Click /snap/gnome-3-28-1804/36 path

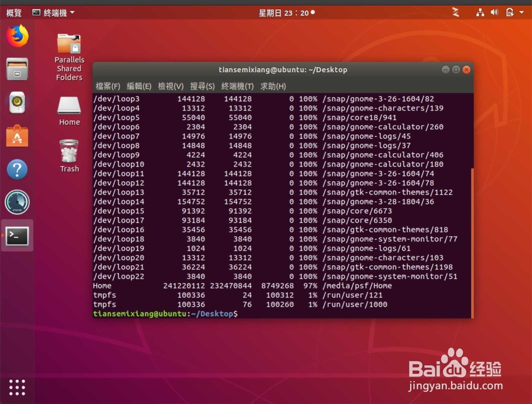pyautogui.click(x=378, y=201)
